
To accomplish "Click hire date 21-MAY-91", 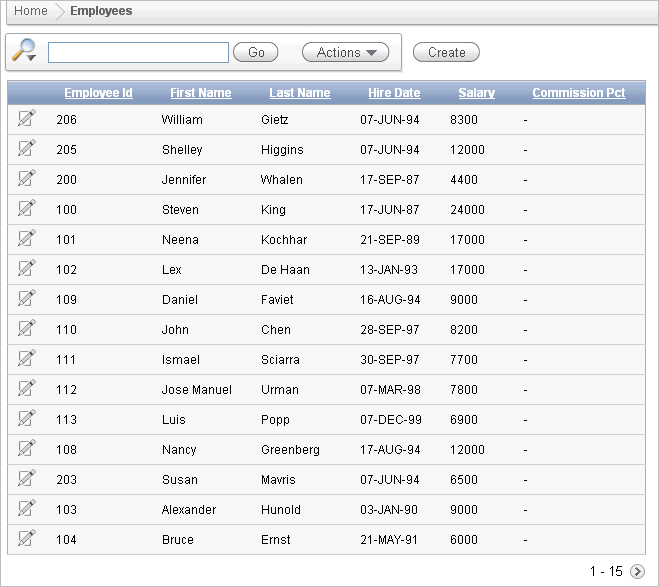I will coord(389,540).
